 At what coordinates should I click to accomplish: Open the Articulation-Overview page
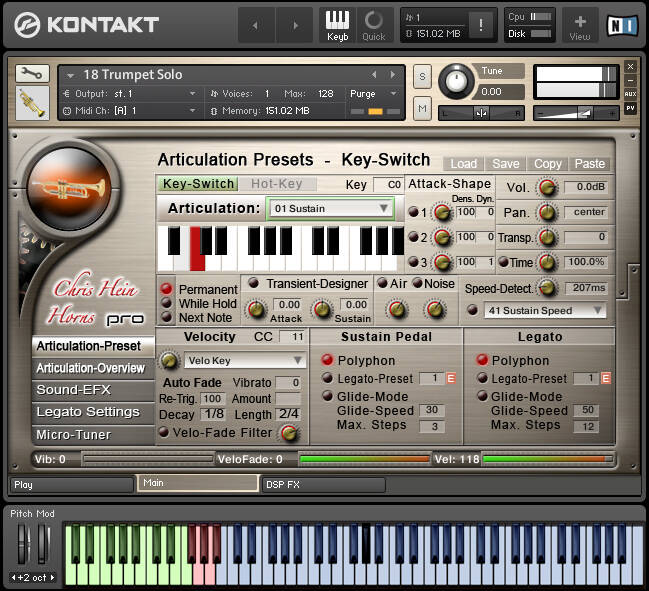[x=93, y=368]
